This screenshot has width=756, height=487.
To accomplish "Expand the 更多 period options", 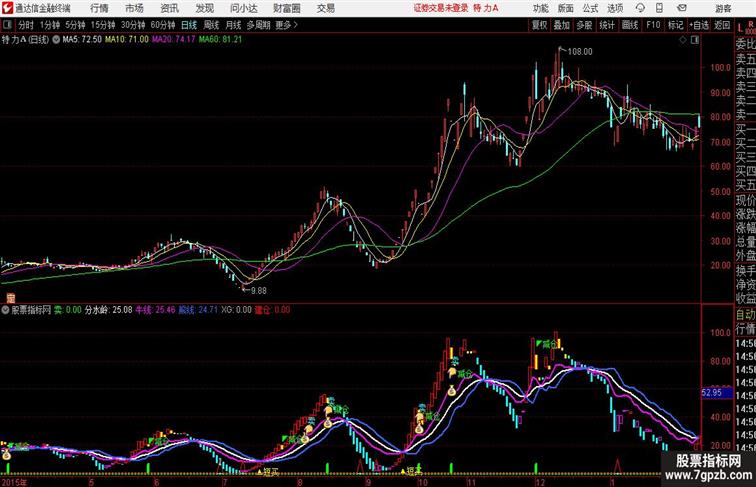I will (x=287, y=25).
